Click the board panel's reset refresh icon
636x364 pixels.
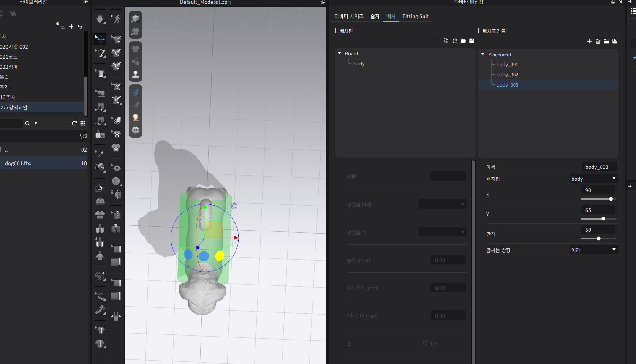[x=455, y=41]
